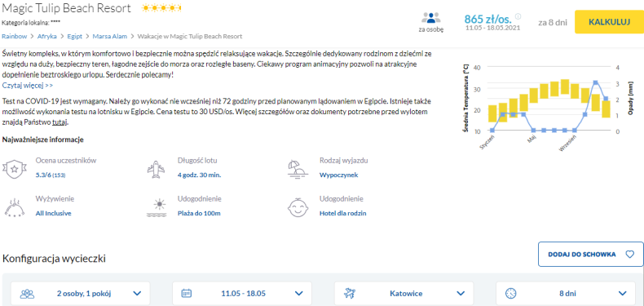Click the sun-and-waves icon for Plaża do 100m

[x=156, y=208]
